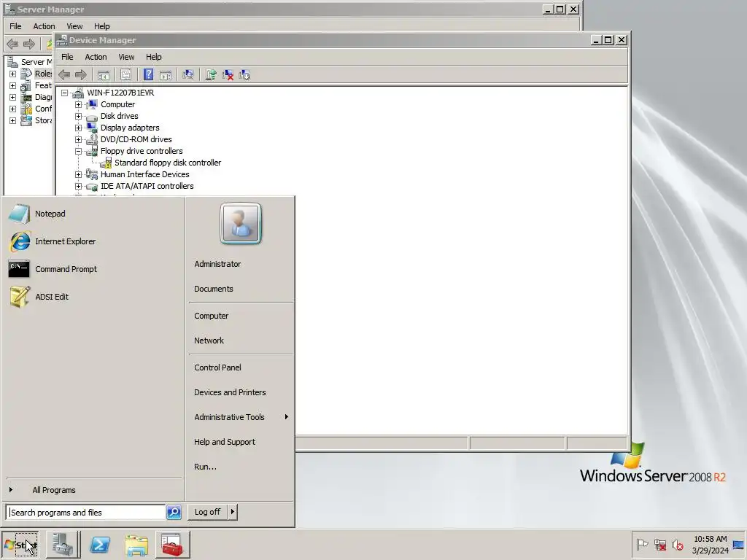Launch Windows PowerShell from taskbar

click(100, 544)
